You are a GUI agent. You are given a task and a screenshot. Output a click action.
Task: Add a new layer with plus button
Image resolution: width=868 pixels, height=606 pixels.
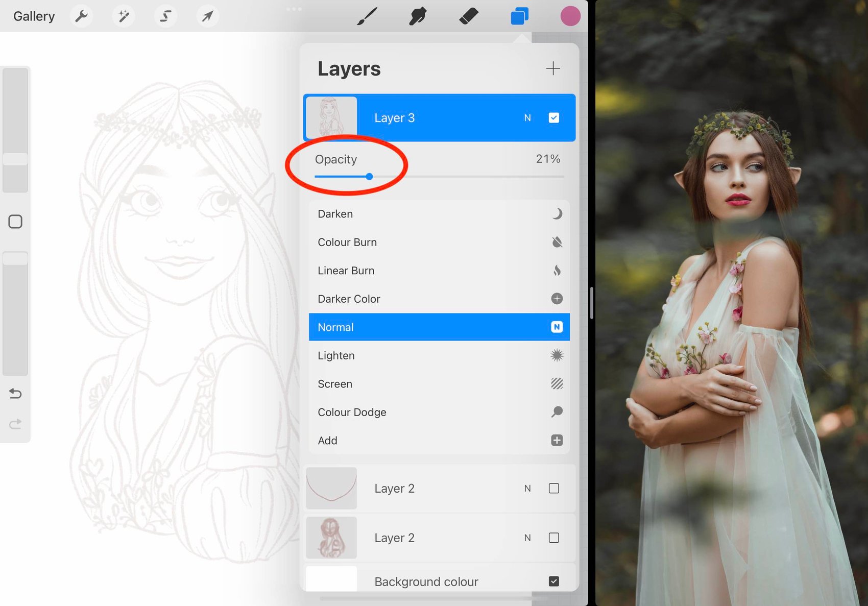pyautogui.click(x=553, y=68)
